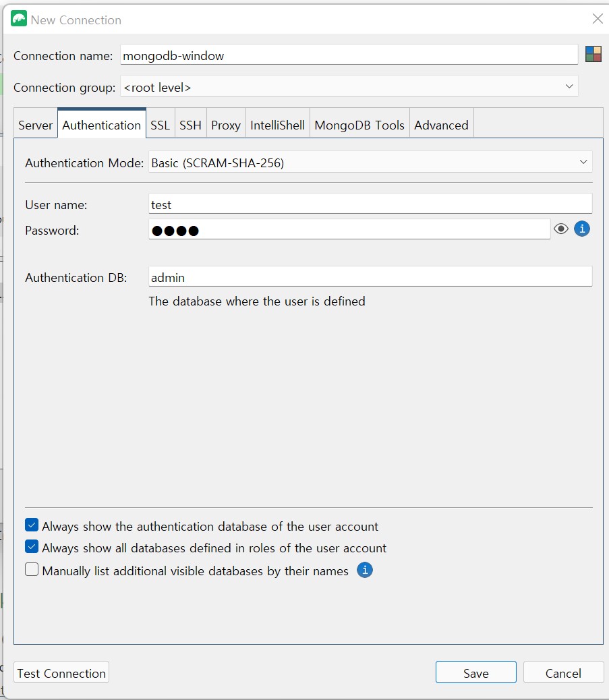Cancel the new connection dialog

(x=563, y=673)
